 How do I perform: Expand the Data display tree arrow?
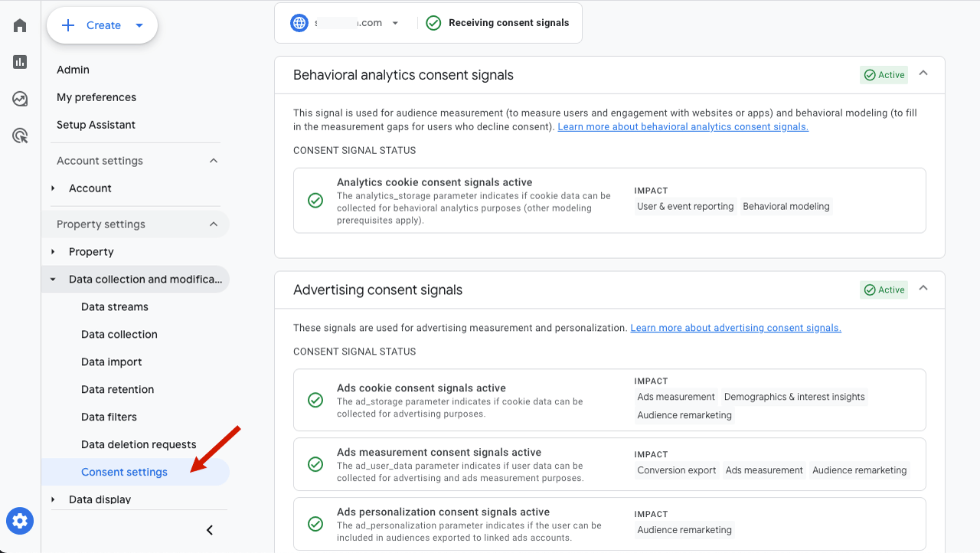[x=53, y=499]
